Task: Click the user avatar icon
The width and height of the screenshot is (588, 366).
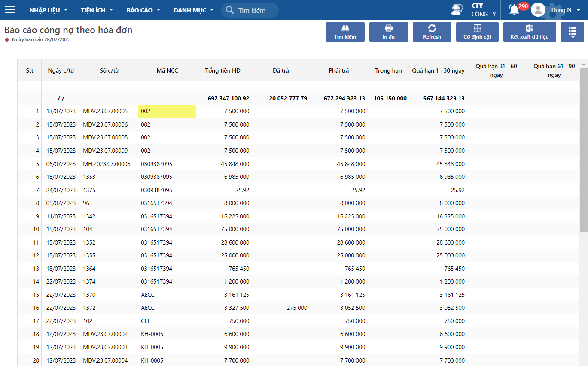Action: click(x=538, y=10)
